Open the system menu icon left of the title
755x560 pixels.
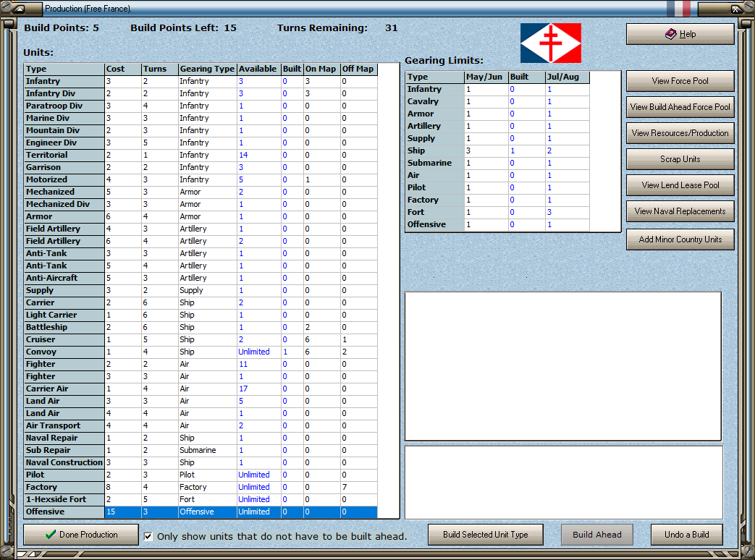[20, 9]
